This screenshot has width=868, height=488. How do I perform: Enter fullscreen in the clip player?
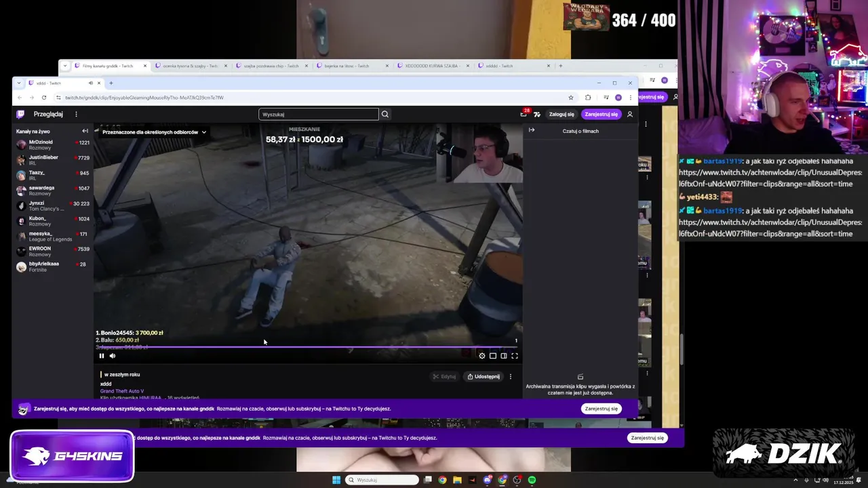515,356
